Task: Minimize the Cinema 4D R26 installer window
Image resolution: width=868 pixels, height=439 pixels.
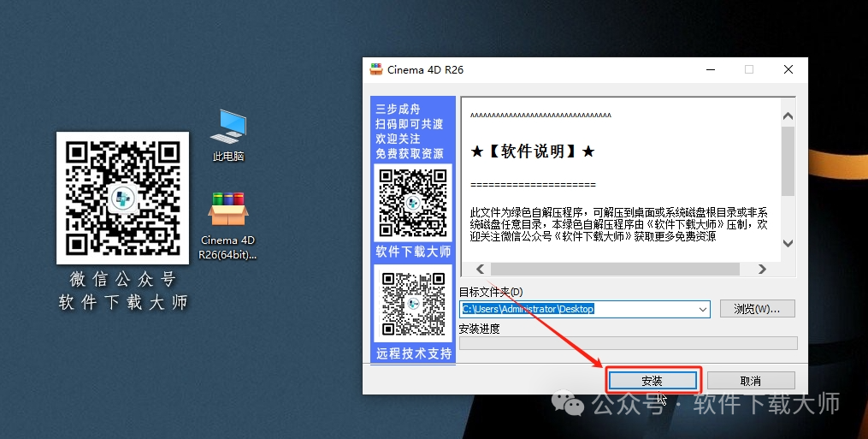Action: (709, 69)
